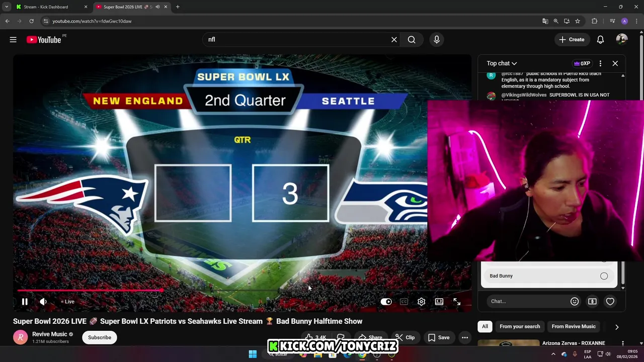The height and width of the screenshot is (362, 644).
Task: Select the All filter chip
Action: click(485, 326)
